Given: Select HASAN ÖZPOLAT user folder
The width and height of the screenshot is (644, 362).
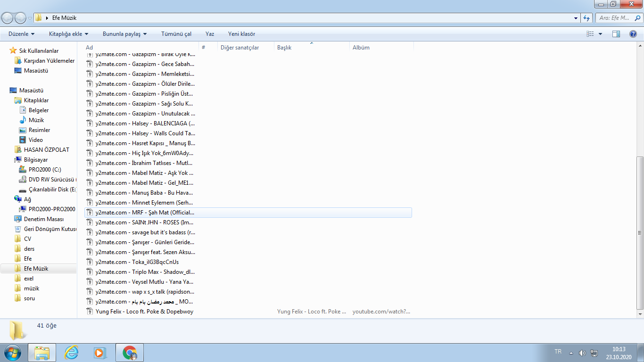Looking at the screenshot, I should coord(41,150).
